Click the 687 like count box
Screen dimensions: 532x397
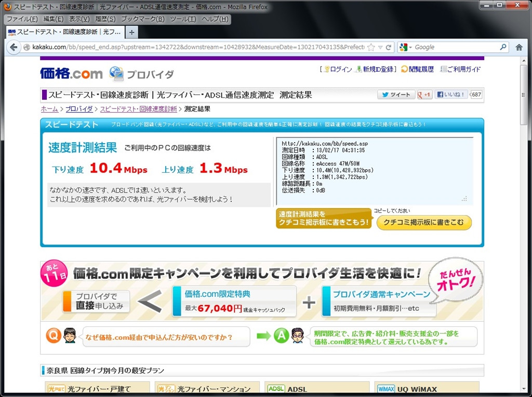(476, 94)
